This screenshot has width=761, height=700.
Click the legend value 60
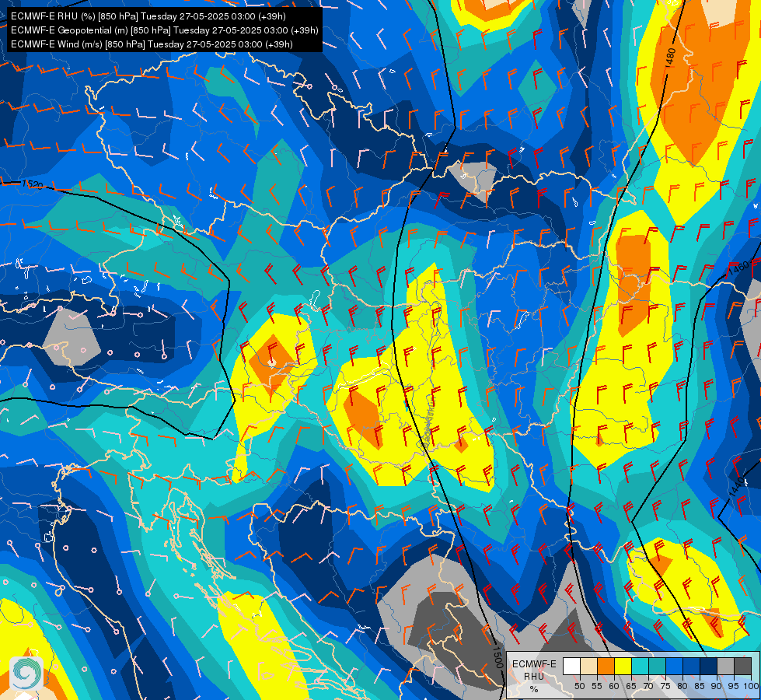pyautogui.click(x=614, y=687)
